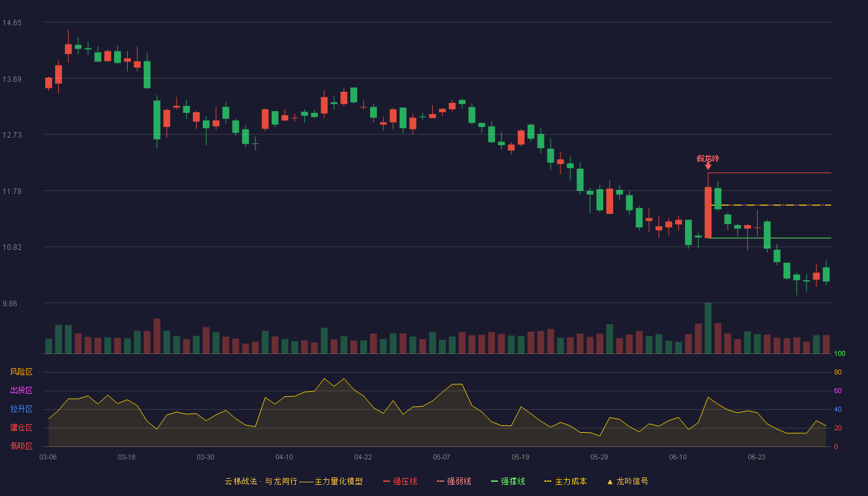The image size is (868, 496).
Task: Click the 建仓区 zone label
Action: 21,428
